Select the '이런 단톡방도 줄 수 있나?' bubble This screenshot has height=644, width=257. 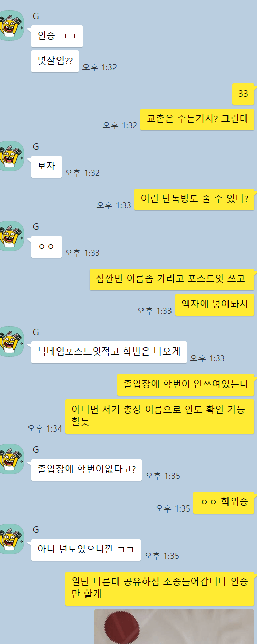pyautogui.click(x=194, y=199)
